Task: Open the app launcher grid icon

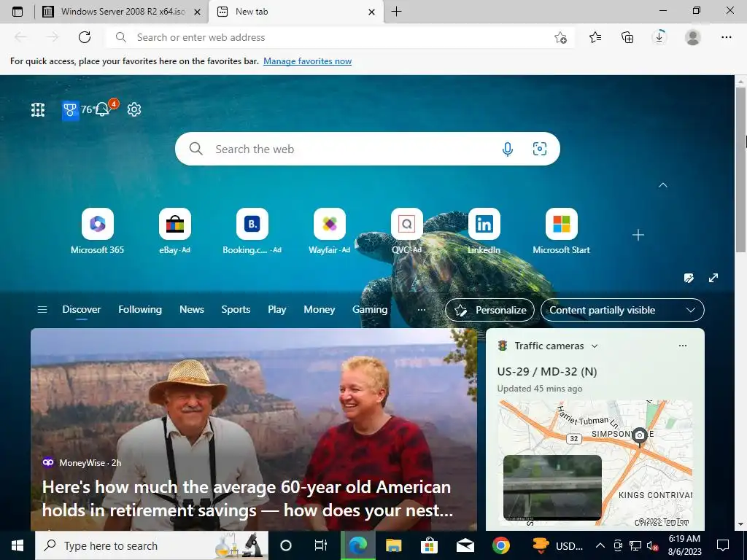Action: [x=38, y=109]
